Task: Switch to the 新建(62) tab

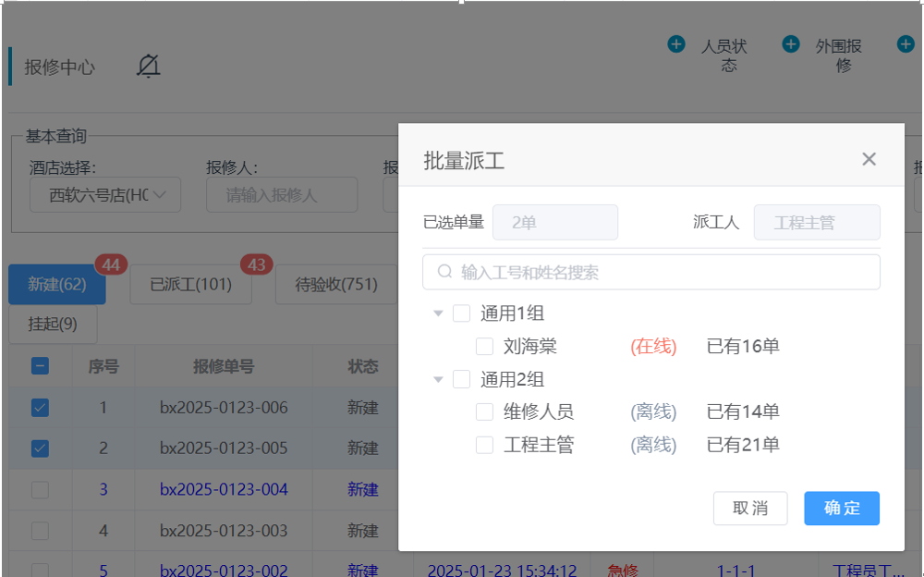Action: click(x=57, y=285)
